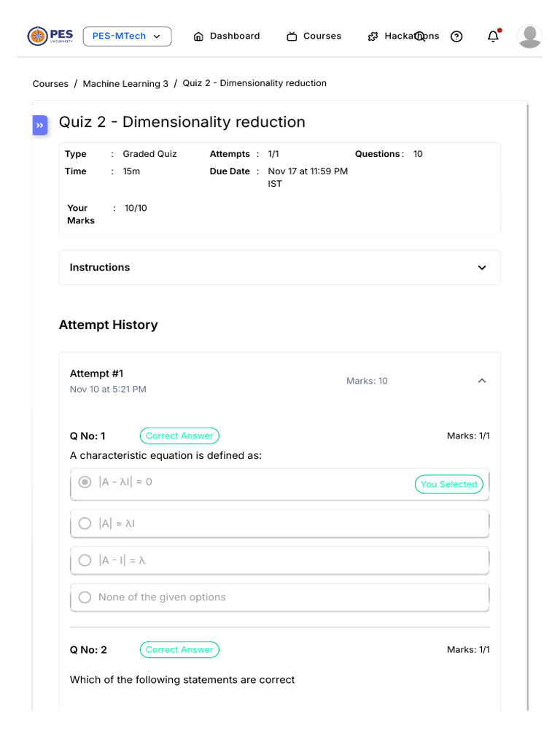Viewport: 560px width, 747px height.
Task: Collapse Attempt #1 with chevron
Action: click(482, 381)
